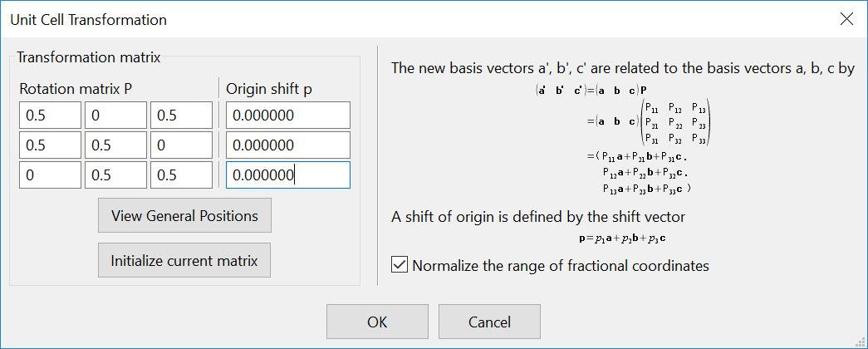The image size is (868, 349).
Task: Click rotation matrix field row 2, column 1
Action: click(50, 145)
